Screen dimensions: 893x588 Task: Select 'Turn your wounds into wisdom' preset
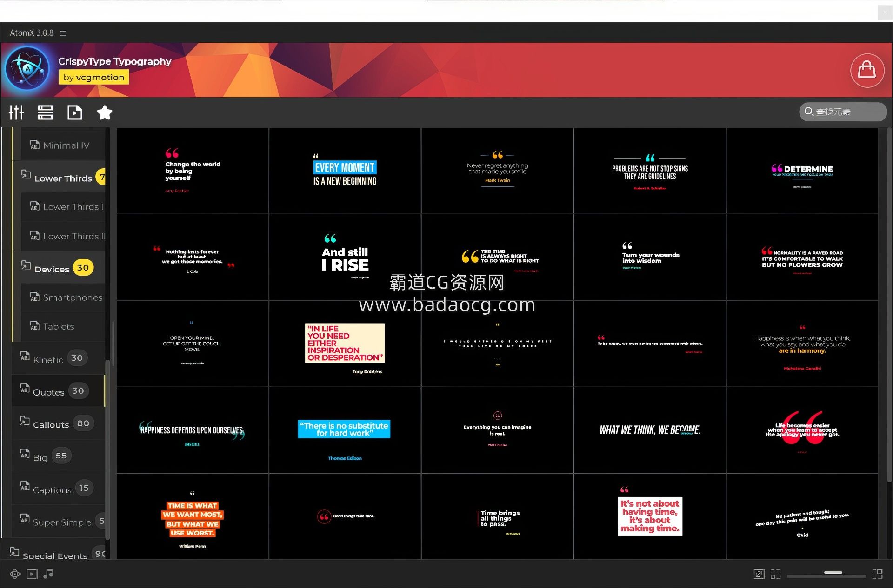[x=650, y=257]
